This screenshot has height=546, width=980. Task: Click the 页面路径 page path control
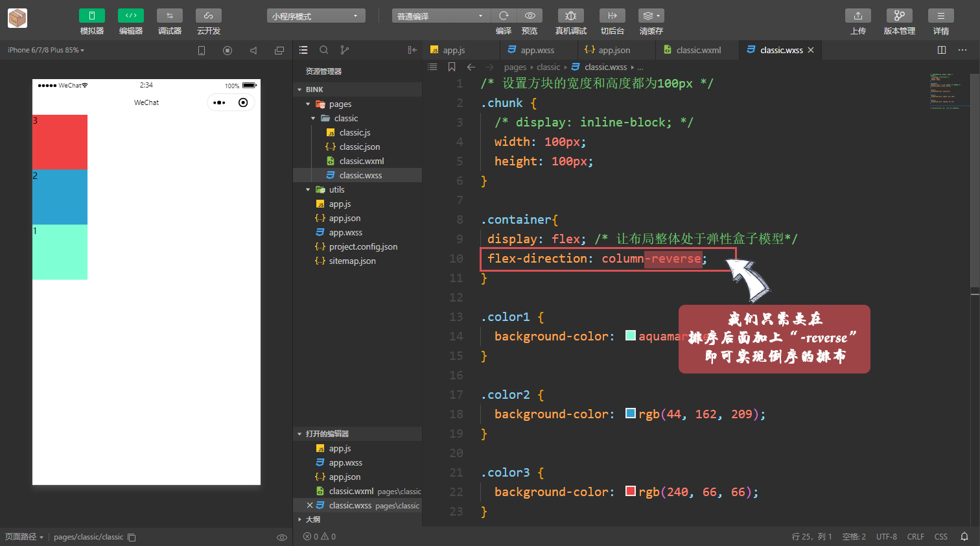pos(25,537)
